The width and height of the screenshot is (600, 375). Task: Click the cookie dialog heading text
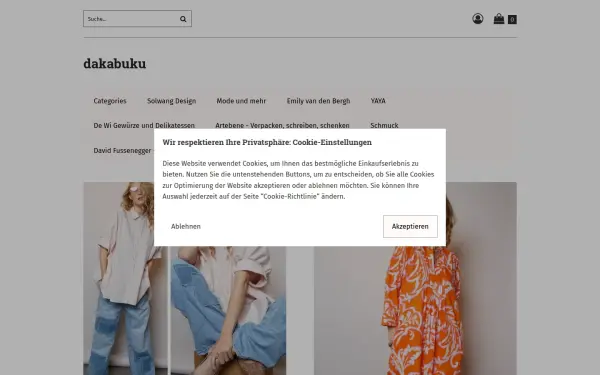click(x=267, y=142)
